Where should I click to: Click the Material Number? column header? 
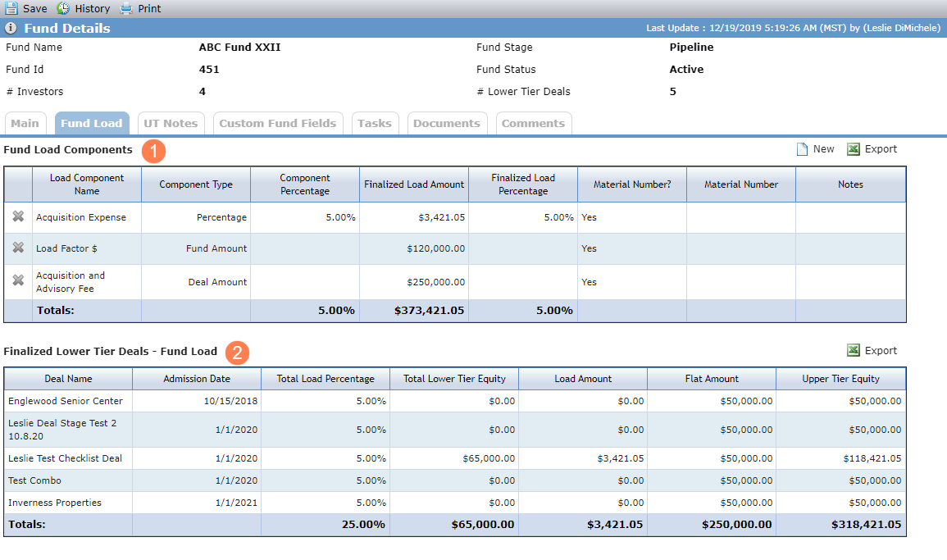coord(632,184)
